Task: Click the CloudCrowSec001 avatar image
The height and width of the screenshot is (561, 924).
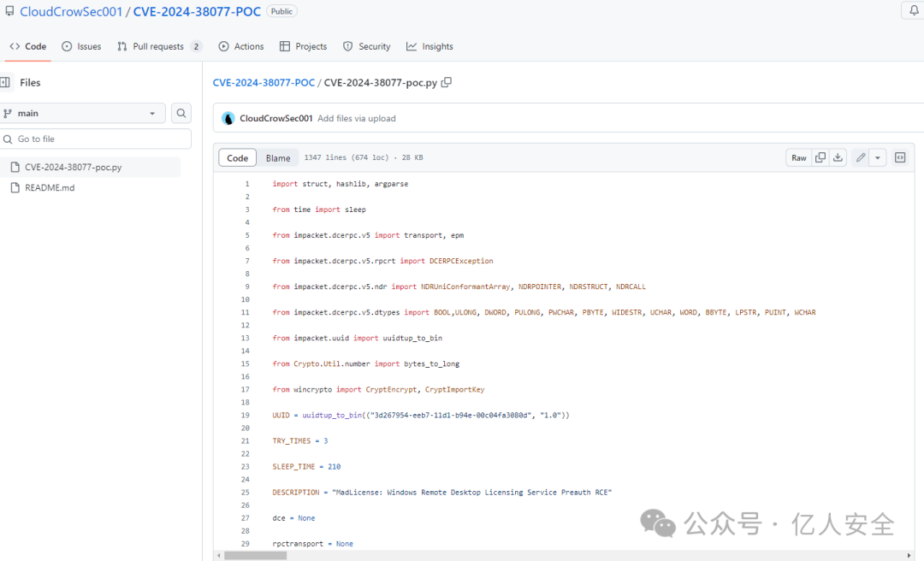Action: tap(228, 119)
